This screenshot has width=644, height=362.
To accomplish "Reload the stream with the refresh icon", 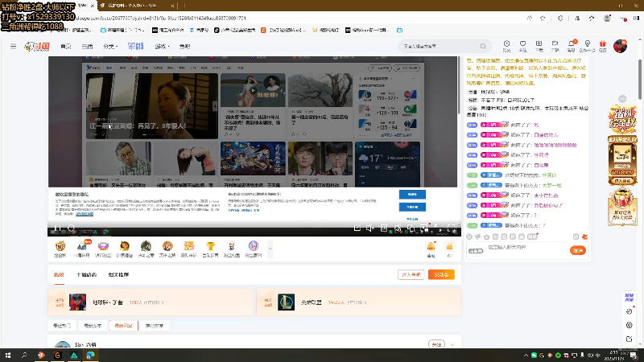I will 71,228.
